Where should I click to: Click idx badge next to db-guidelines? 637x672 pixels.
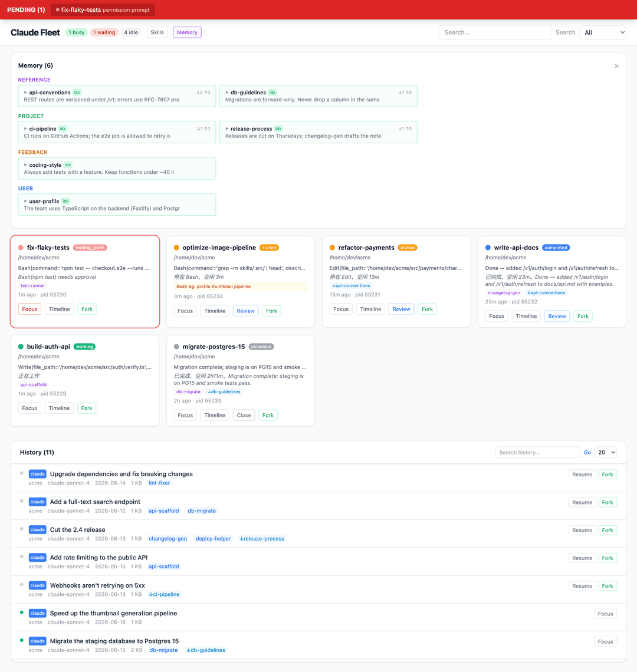tap(272, 93)
